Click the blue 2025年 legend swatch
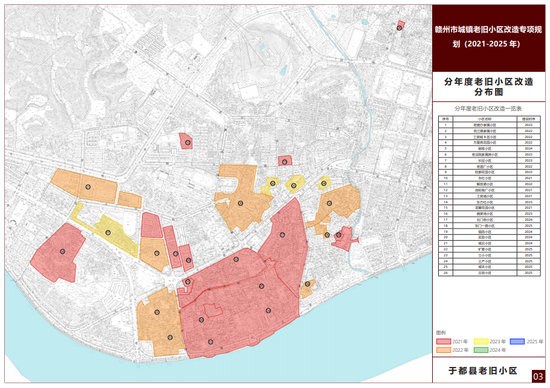 [517, 341]
